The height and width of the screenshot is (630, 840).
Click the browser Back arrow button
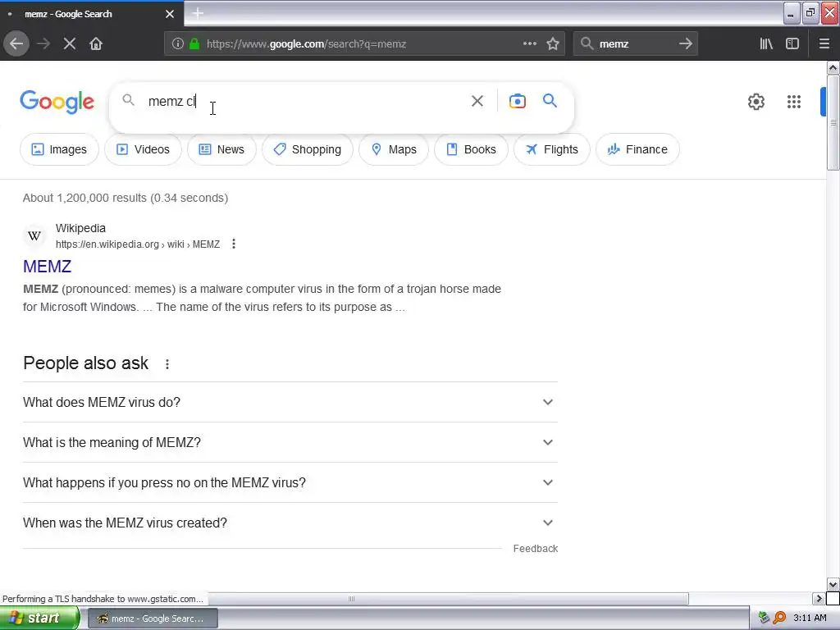coord(16,43)
